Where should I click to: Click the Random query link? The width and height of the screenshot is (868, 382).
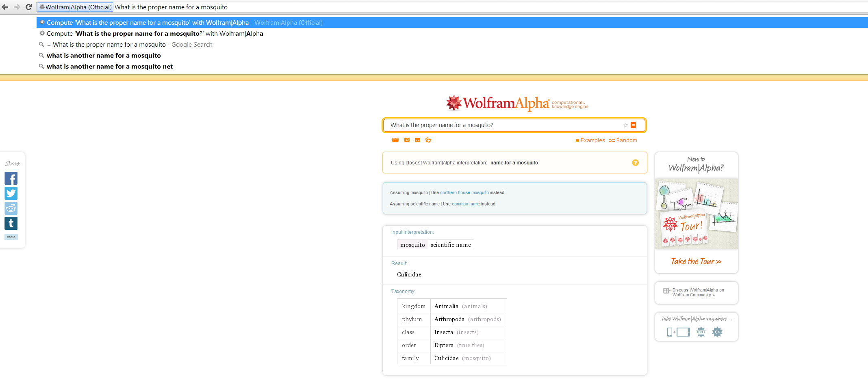[623, 140]
